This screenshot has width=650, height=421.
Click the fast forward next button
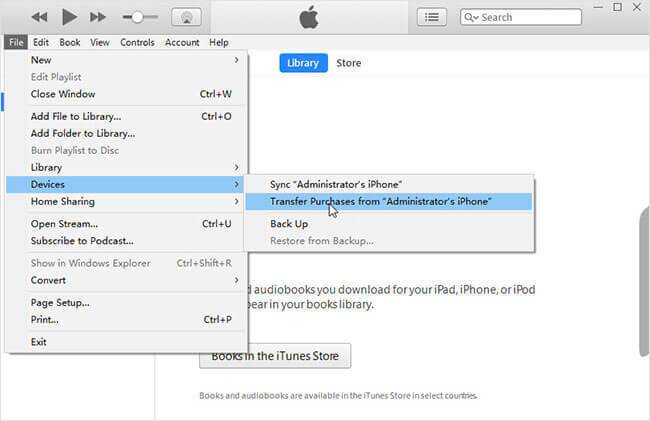click(x=98, y=17)
